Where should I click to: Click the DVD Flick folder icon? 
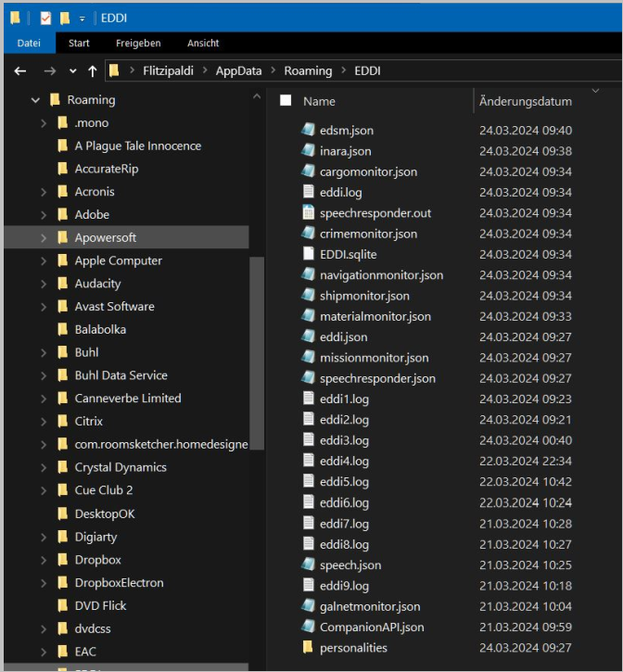63,605
